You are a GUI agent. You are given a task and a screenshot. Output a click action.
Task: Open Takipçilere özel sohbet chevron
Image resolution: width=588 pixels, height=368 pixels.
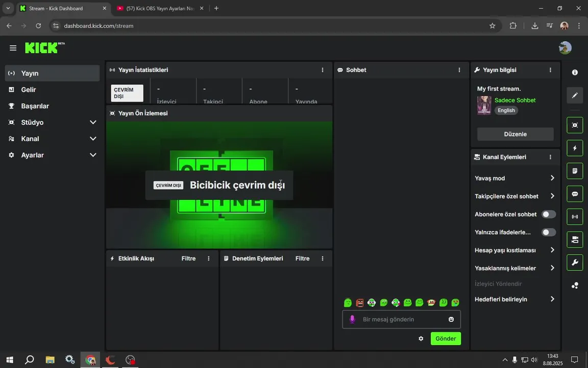(x=552, y=196)
